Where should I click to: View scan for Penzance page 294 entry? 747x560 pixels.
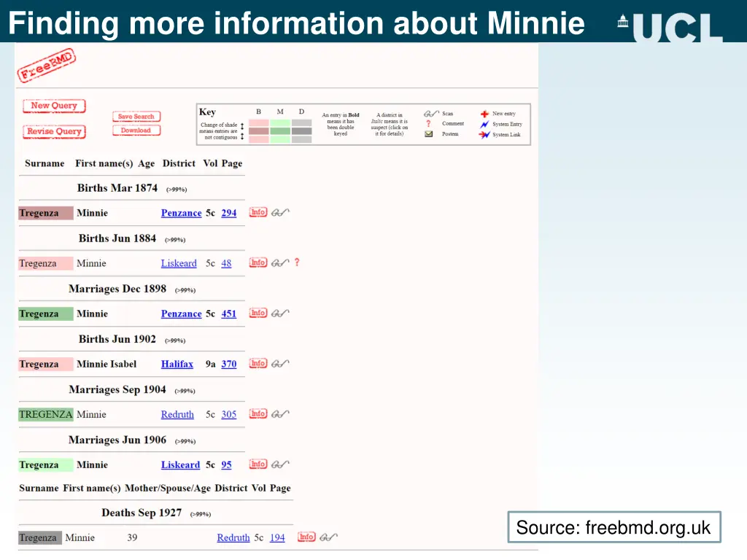(x=280, y=212)
